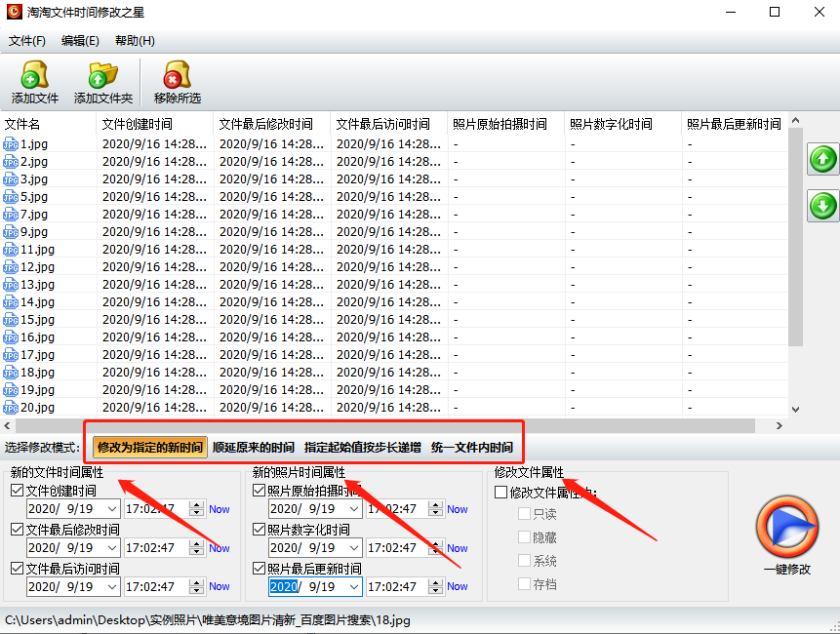
Task: Move the selection down with the green down arrow
Action: [822, 206]
